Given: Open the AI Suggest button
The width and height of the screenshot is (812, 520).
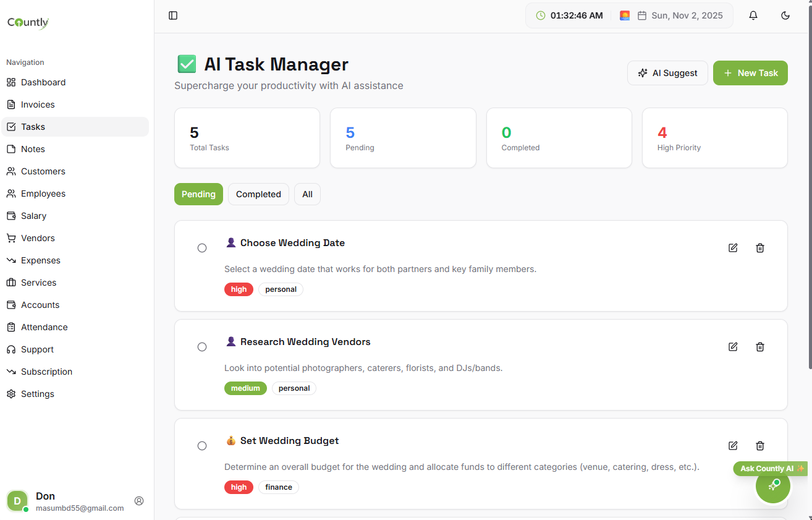Looking at the screenshot, I should (x=667, y=73).
